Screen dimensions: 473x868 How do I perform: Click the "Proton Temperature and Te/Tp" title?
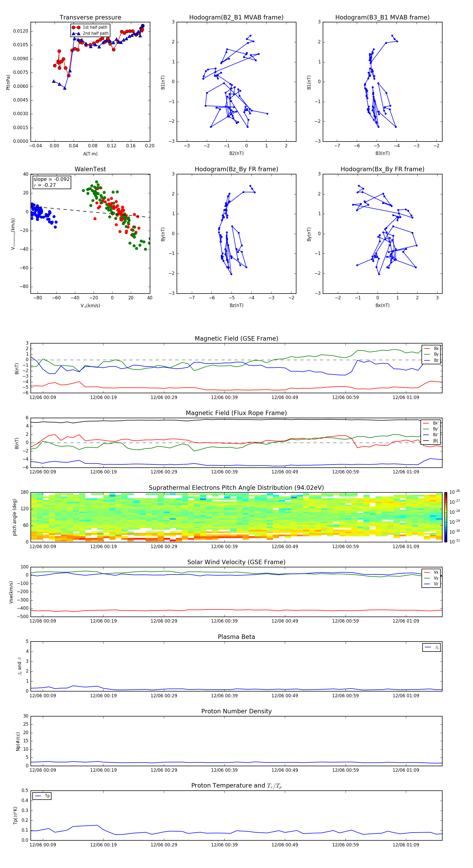click(x=236, y=786)
